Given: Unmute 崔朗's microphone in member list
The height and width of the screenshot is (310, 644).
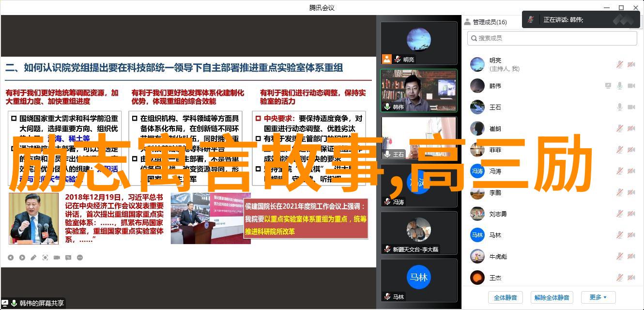Looking at the screenshot, I should click(619, 128).
